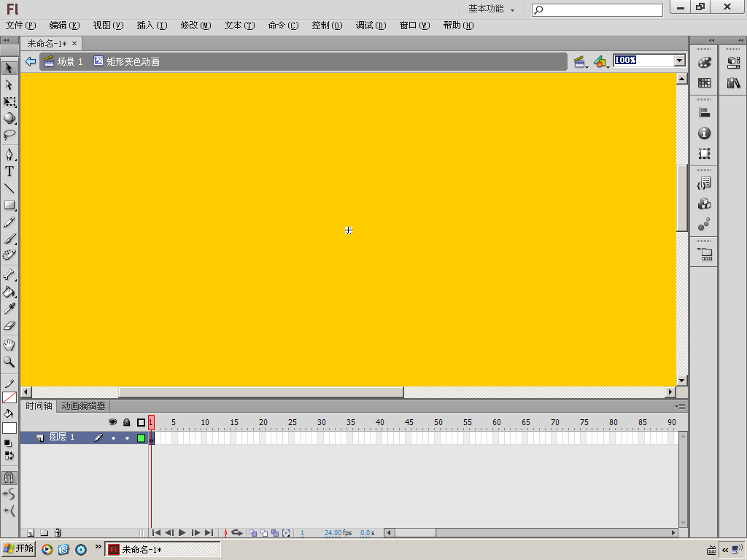Open the zoom percentage dropdown arrow
747x560 pixels.
click(x=680, y=61)
